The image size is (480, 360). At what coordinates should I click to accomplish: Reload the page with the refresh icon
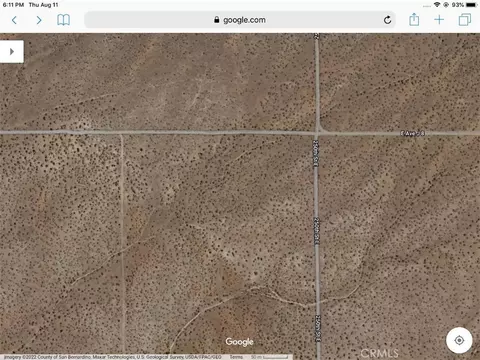tap(387, 20)
